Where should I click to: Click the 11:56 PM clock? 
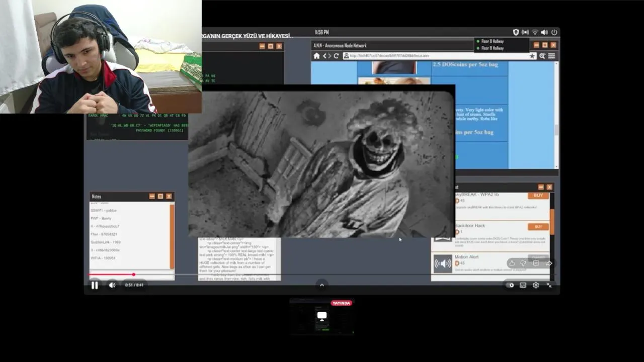tap(322, 32)
